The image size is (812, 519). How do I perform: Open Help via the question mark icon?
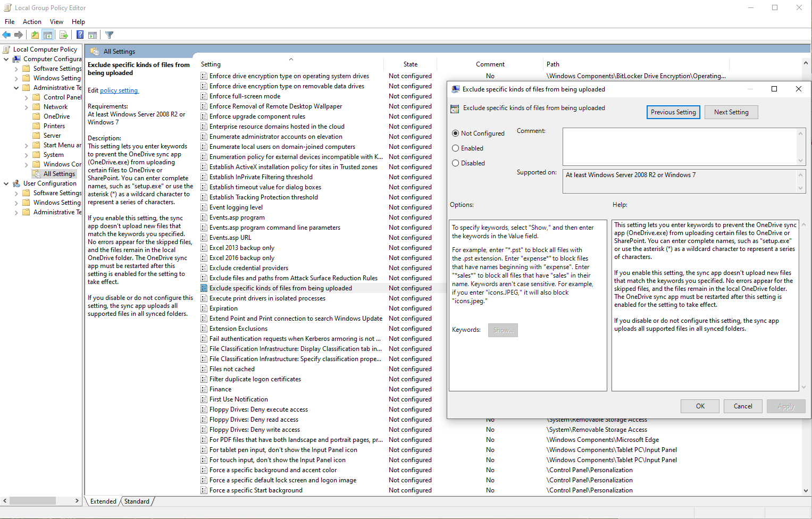tap(80, 35)
